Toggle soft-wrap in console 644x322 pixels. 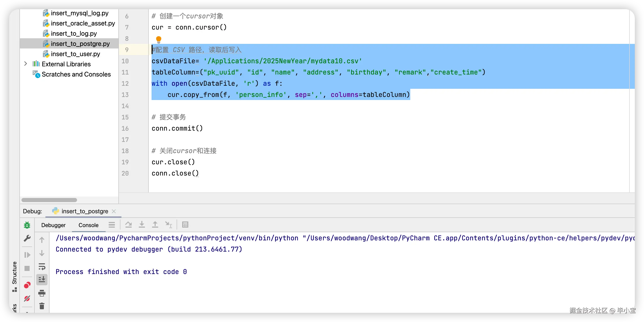pyautogui.click(x=42, y=267)
